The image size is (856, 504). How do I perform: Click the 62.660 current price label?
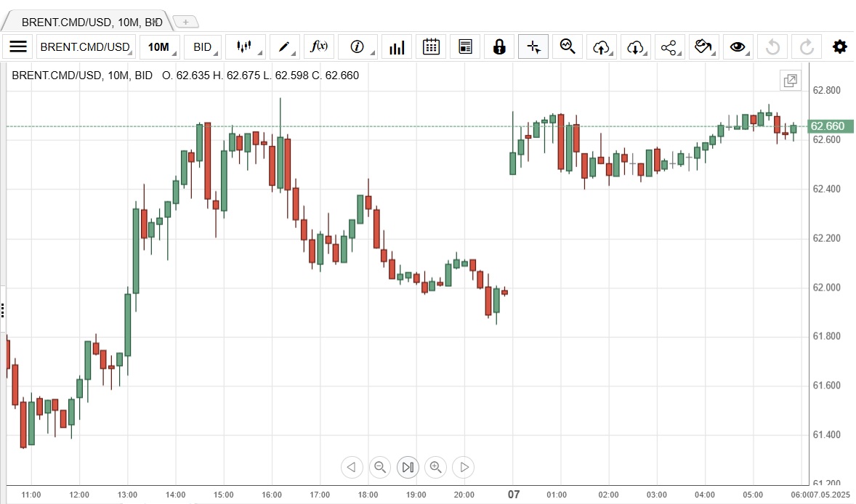[828, 126]
